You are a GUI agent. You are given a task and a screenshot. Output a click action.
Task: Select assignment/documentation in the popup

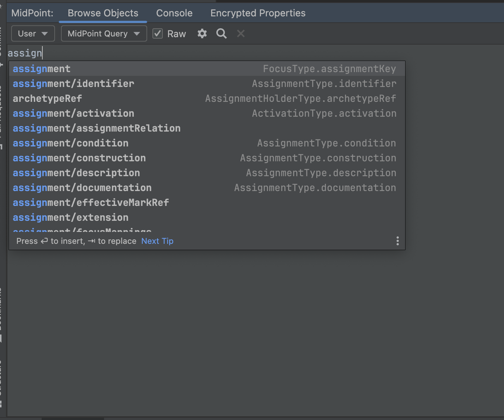click(82, 188)
